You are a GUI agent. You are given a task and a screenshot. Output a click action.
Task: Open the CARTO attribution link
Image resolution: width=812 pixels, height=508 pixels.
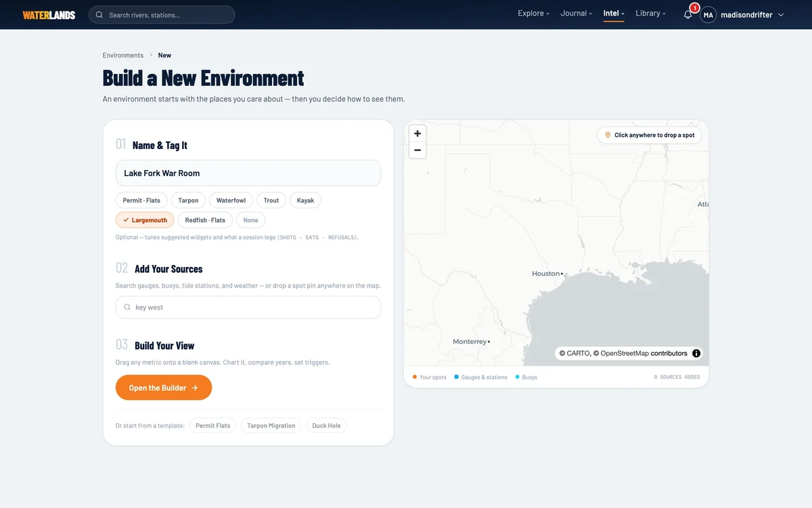click(579, 354)
